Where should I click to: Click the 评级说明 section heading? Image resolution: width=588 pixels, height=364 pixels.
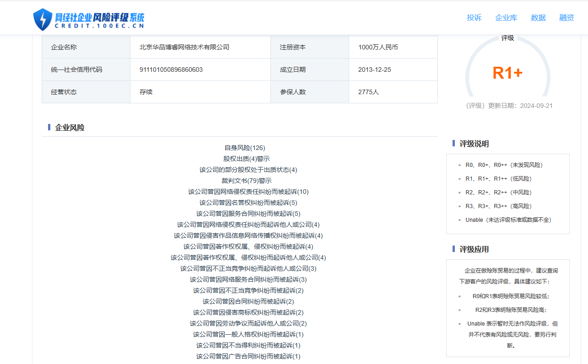(x=474, y=144)
